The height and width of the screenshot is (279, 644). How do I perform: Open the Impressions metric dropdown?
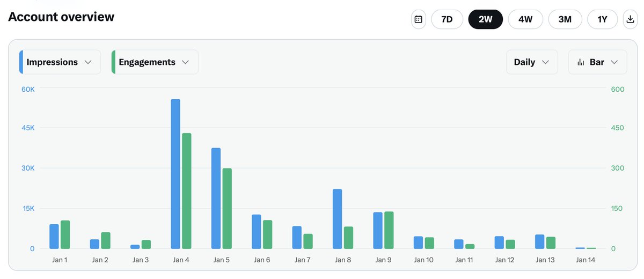tap(60, 62)
